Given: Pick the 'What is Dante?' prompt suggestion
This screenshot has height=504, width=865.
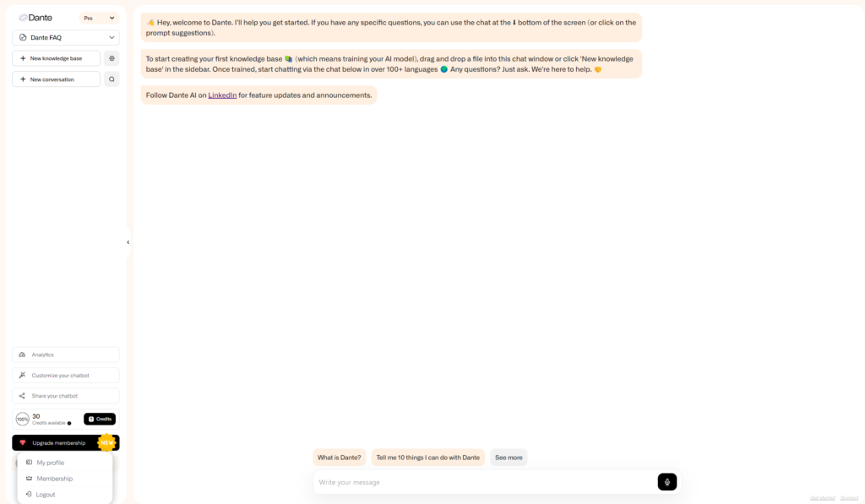Looking at the screenshot, I should coord(340,457).
